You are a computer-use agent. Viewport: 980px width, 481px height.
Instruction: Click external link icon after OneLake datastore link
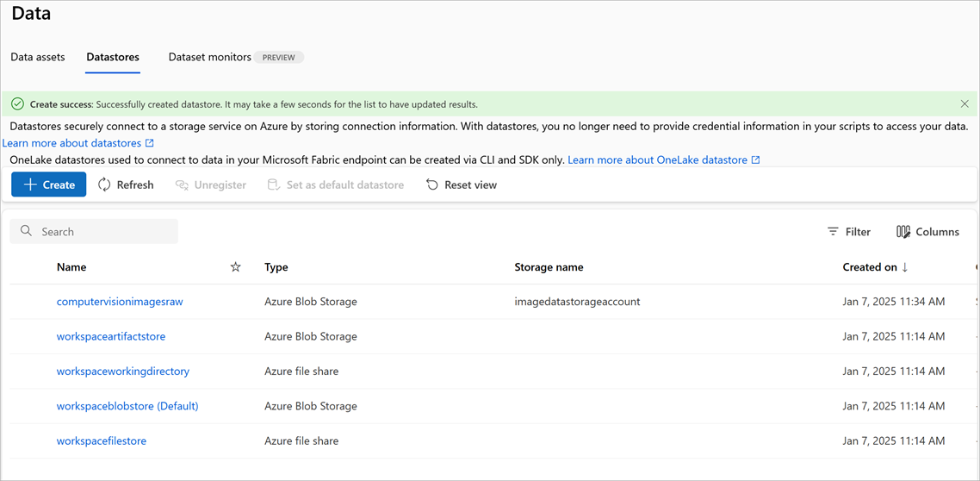[x=755, y=160]
